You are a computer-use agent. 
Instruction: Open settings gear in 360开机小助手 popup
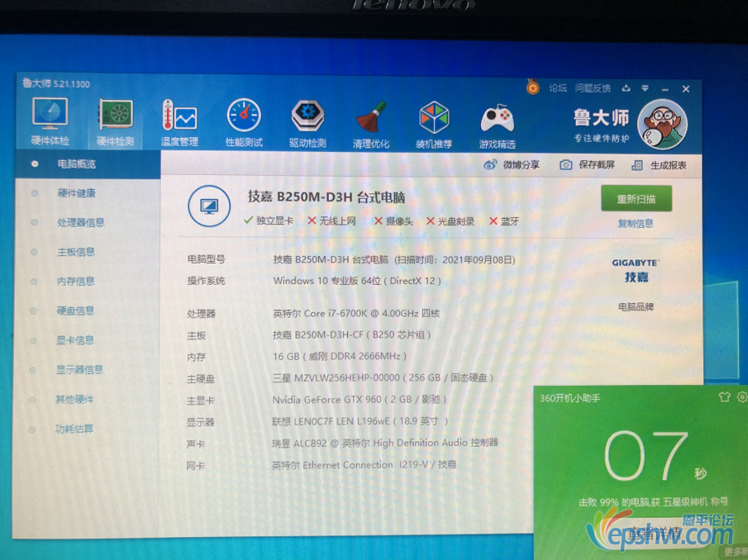coord(741,396)
